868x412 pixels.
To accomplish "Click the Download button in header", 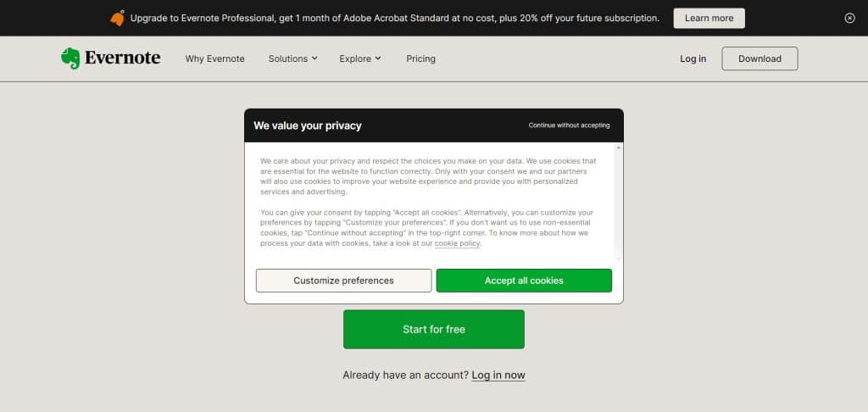I will 759,58.
